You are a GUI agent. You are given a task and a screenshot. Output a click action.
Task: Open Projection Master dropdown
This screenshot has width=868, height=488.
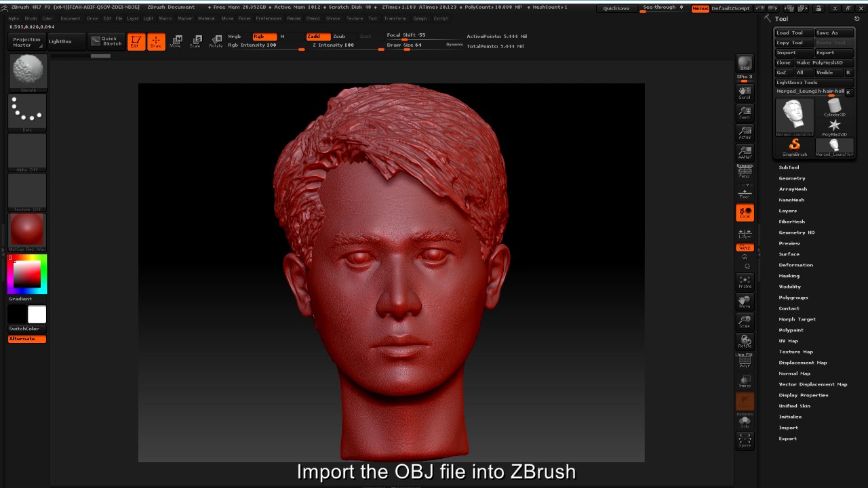(x=28, y=41)
